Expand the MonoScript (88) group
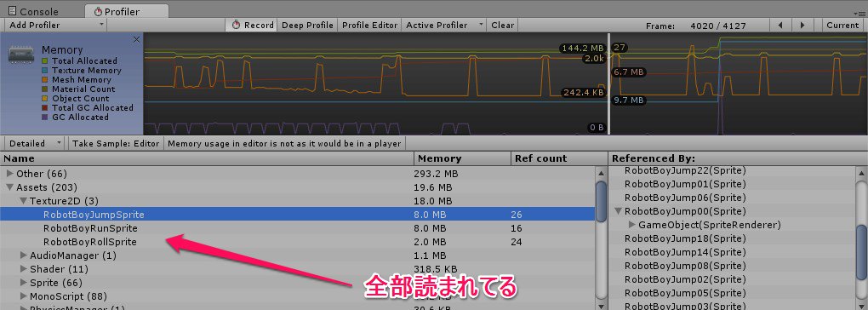868x310 pixels. (24, 296)
